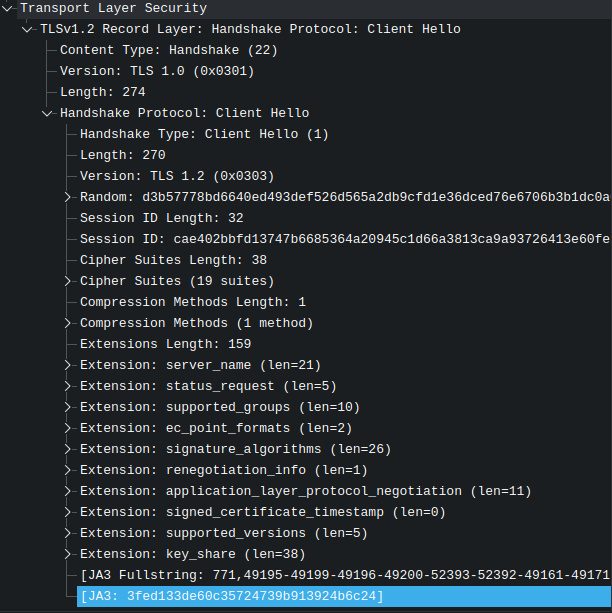Select Content Type: Handshake (22) row
The height and width of the screenshot is (613, 612).
[169, 50]
